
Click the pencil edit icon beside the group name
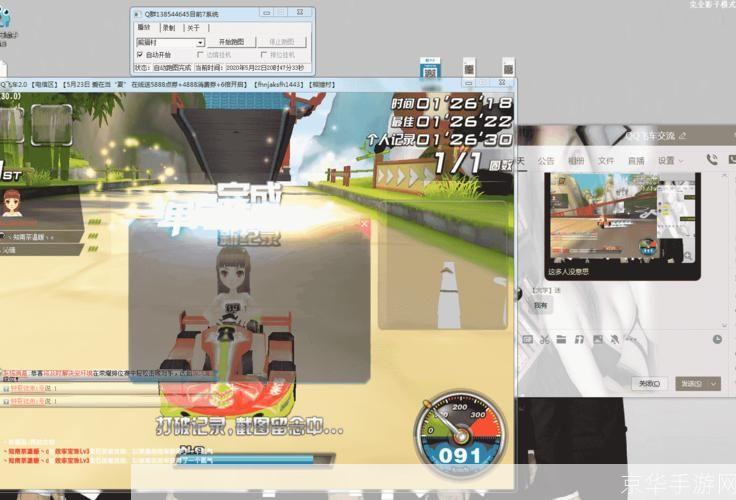[682, 136]
